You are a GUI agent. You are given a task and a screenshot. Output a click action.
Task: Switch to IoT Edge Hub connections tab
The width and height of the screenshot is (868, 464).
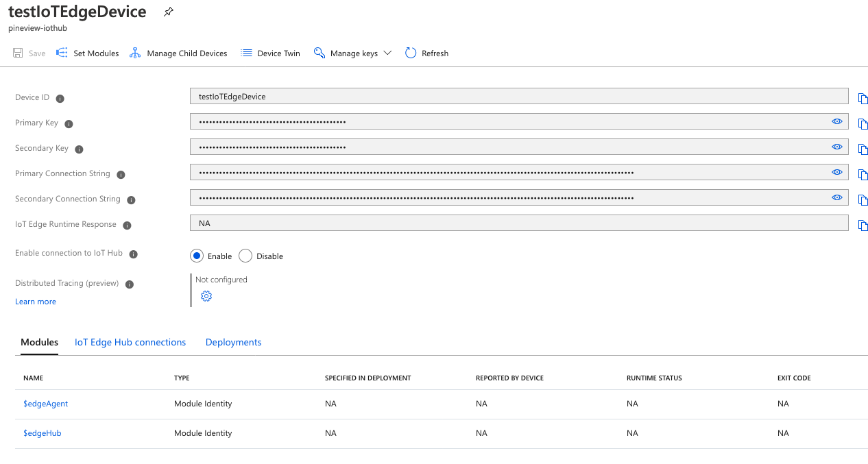130,342
